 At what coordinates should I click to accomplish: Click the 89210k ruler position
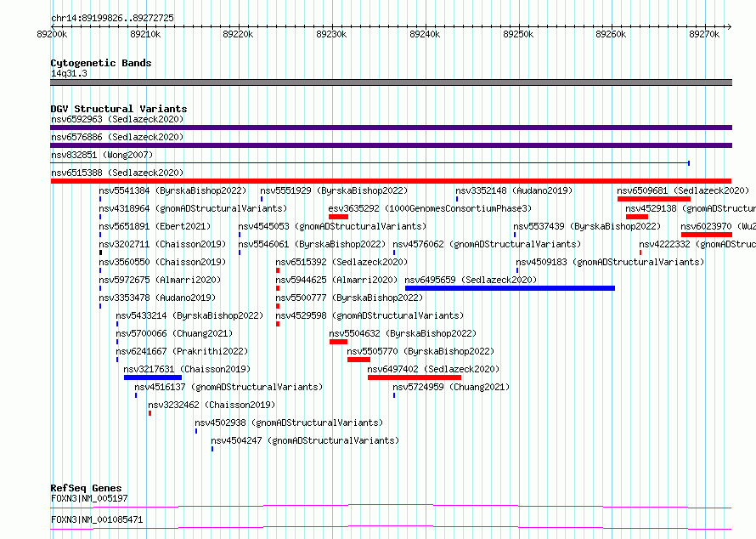click(x=145, y=34)
